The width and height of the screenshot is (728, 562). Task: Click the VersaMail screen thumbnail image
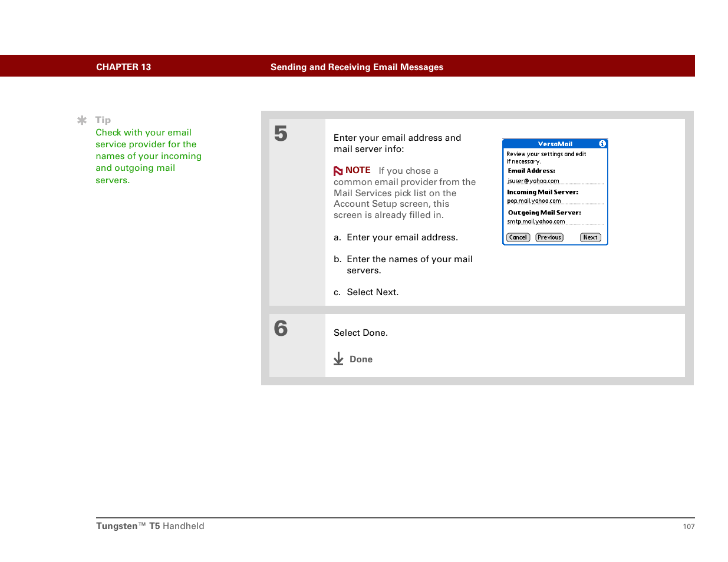click(x=555, y=192)
